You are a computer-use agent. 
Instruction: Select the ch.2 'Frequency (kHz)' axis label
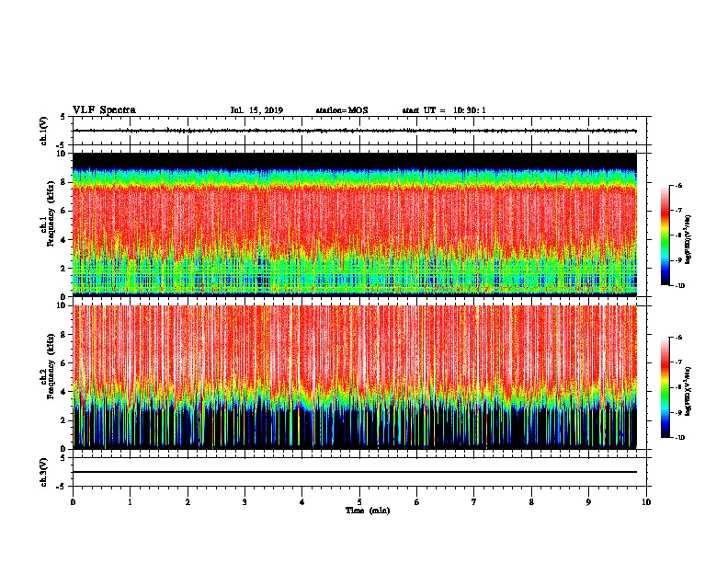tap(51, 367)
